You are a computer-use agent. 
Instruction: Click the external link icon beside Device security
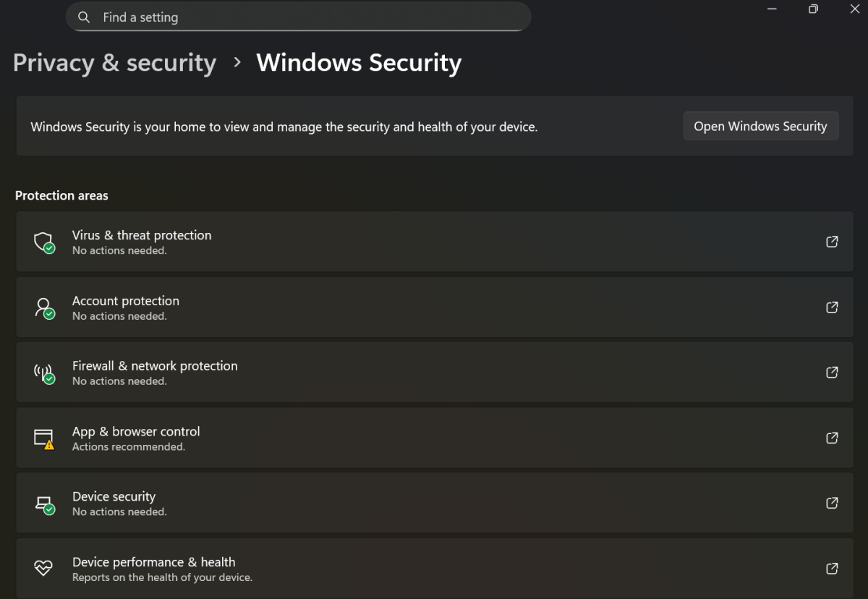[832, 503]
